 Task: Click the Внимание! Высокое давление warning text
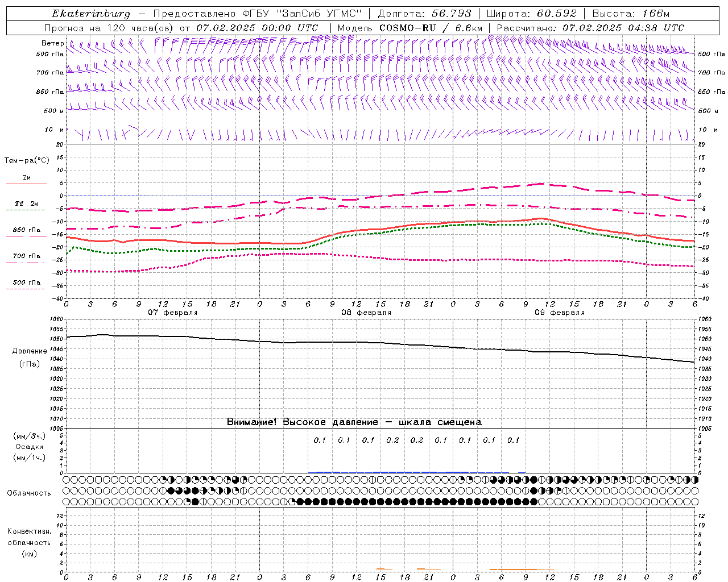coord(354,422)
